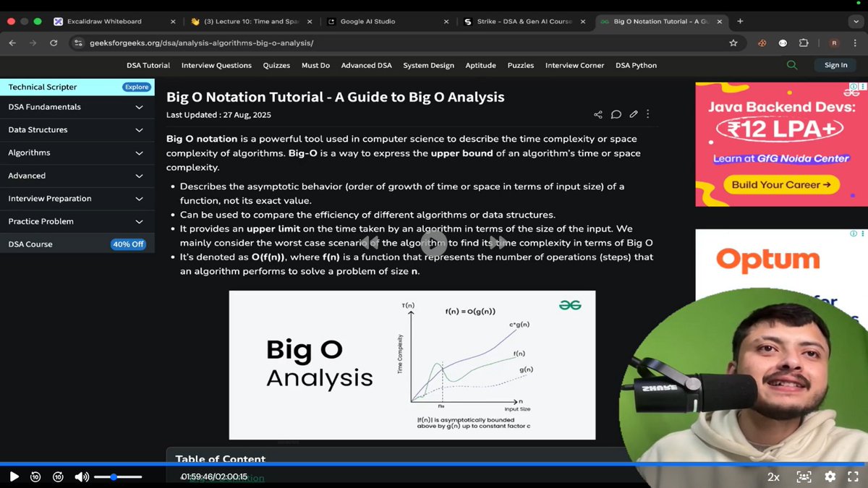View site information icon in address bar

pyautogui.click(x=79, y=43)
